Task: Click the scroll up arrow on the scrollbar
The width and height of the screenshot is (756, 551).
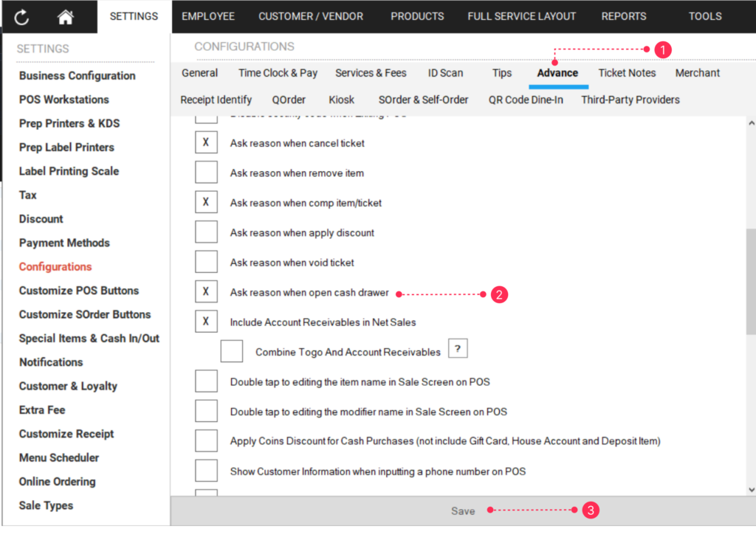Action: tap(751, 123)
